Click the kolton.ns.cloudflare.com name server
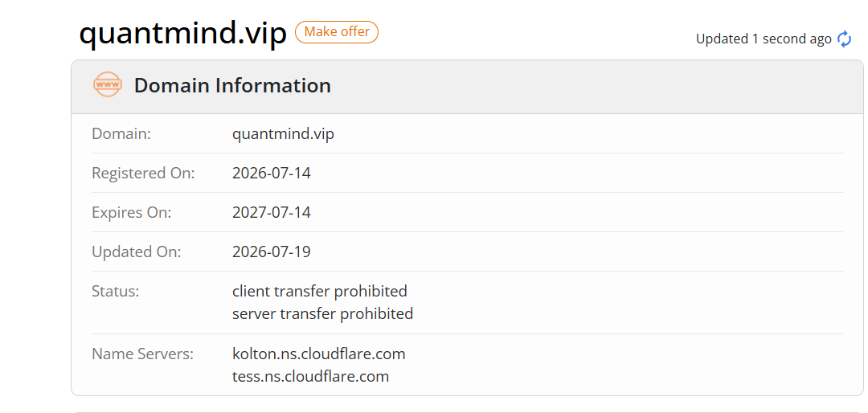The height and width of the screenshot is (413, 868). [x=319, y=354]
